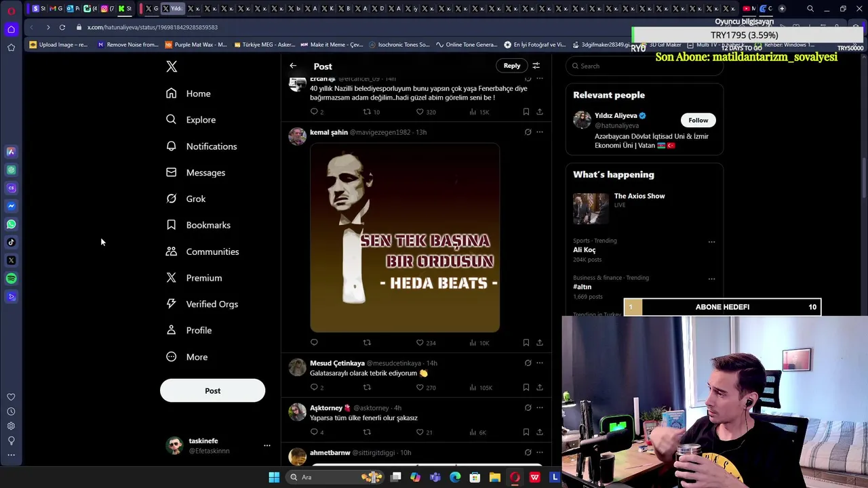868x488 pixels.
Task: Open Opera sidebar settings gear
Action: pyautogui.click(x=11, y=426)
